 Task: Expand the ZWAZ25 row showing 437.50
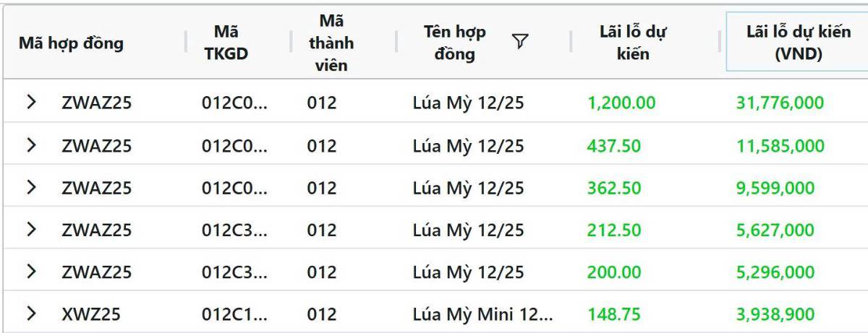click(x=31, y=145)
